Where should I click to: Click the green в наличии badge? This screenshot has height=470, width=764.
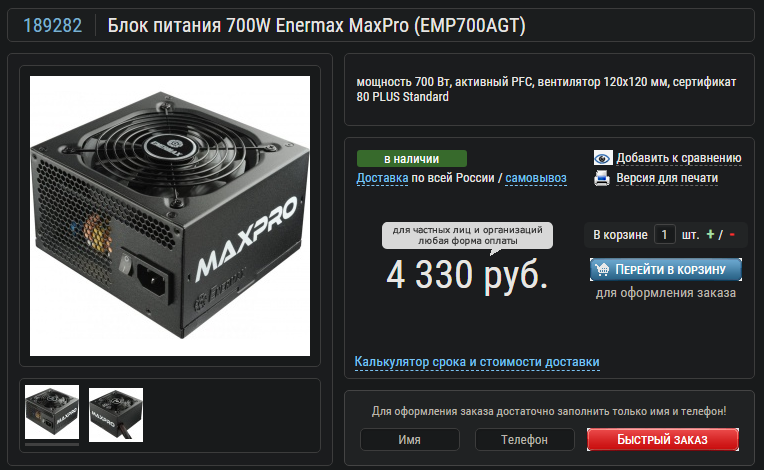point(412,159)
